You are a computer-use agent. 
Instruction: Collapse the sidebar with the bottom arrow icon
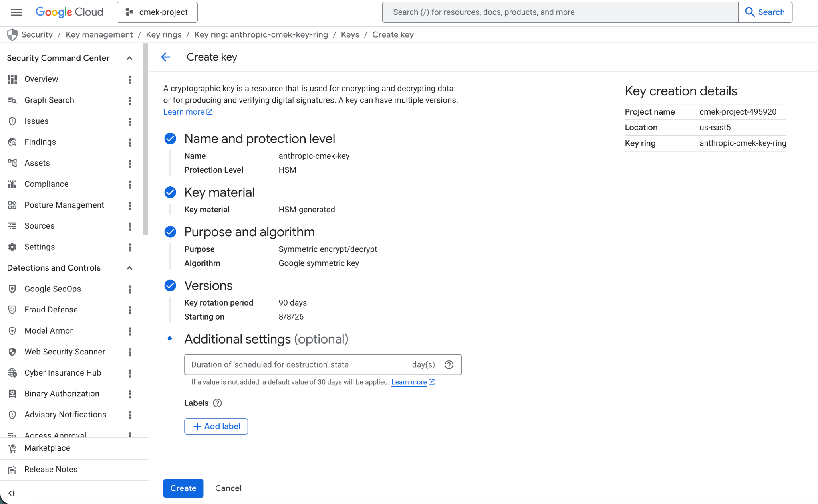coord(11,493)
